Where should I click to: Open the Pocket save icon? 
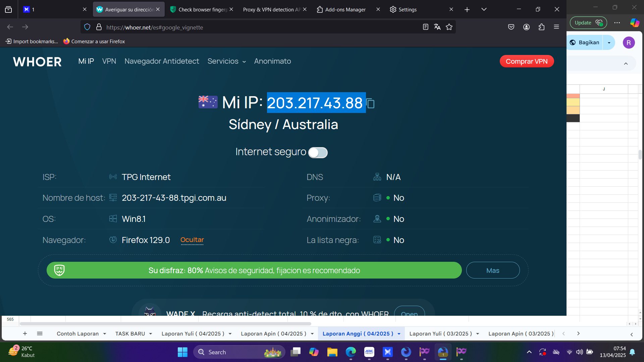tap(511, 27)
